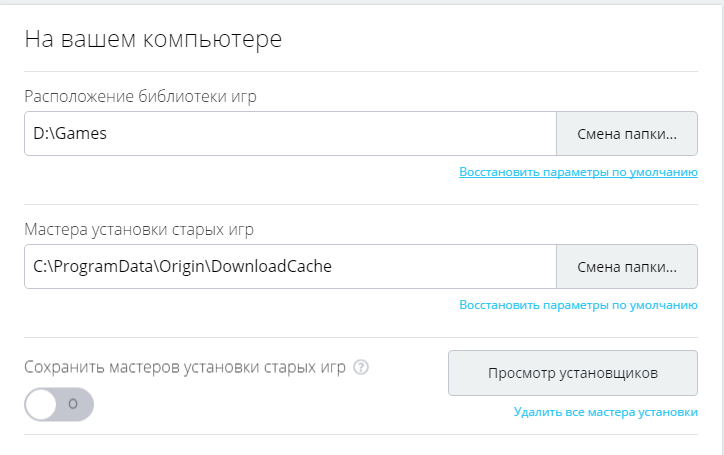The image size is (724, 455).
Task: Click the question mark help icon
Action: [x=361, y=368]
